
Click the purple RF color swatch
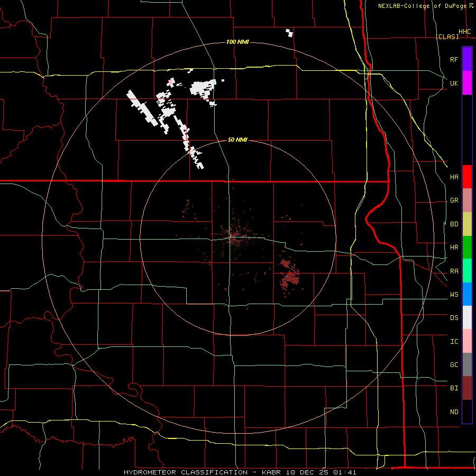pyautogui.click(x=467, y=59)
